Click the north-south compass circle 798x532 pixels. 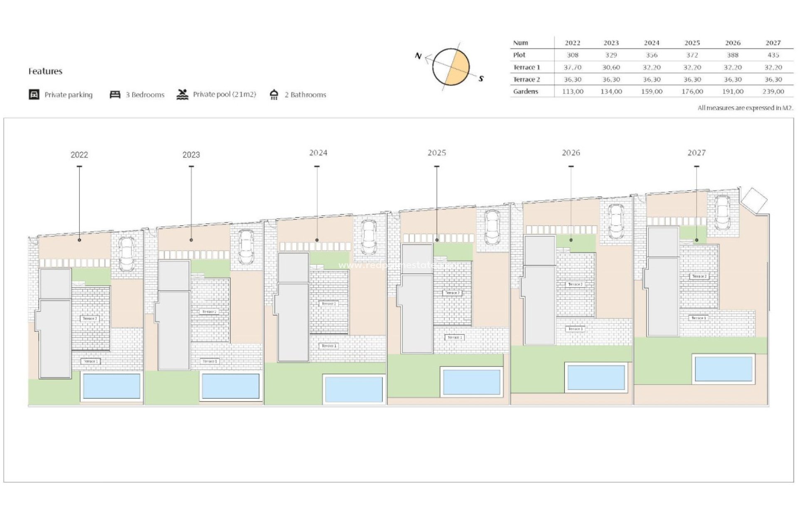pos(451,67)
